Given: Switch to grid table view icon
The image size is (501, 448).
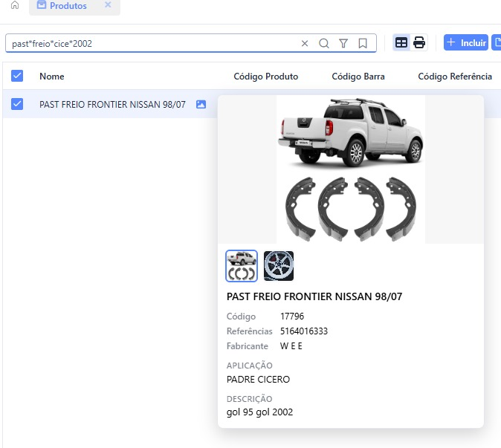Looking at the screenshot, I should 401,42.
